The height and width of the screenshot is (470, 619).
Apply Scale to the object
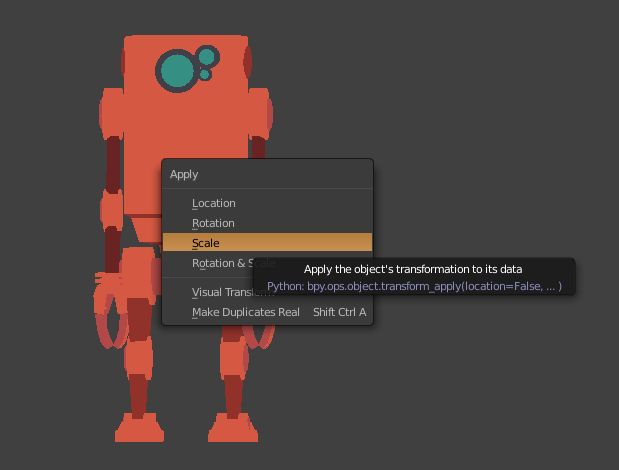coord(267,243)
